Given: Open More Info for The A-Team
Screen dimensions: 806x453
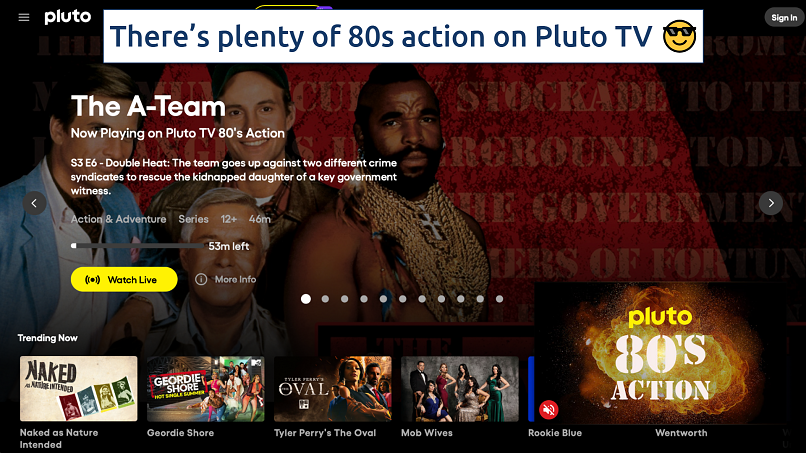Looking at the screenshot, I should click(x=226, y=279).
